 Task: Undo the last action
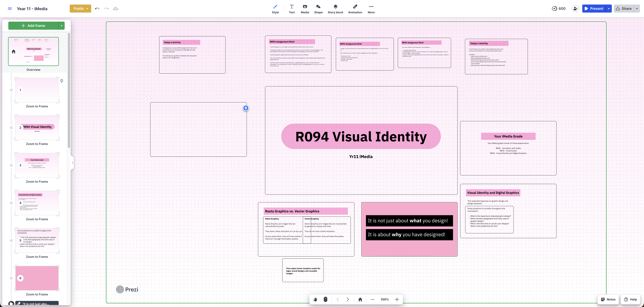tap(97, 9)
